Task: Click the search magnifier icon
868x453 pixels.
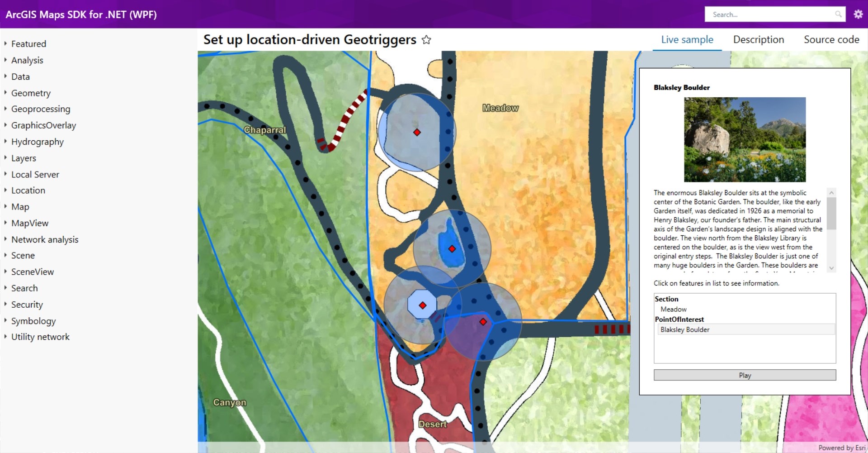Action: click(838, 14)
